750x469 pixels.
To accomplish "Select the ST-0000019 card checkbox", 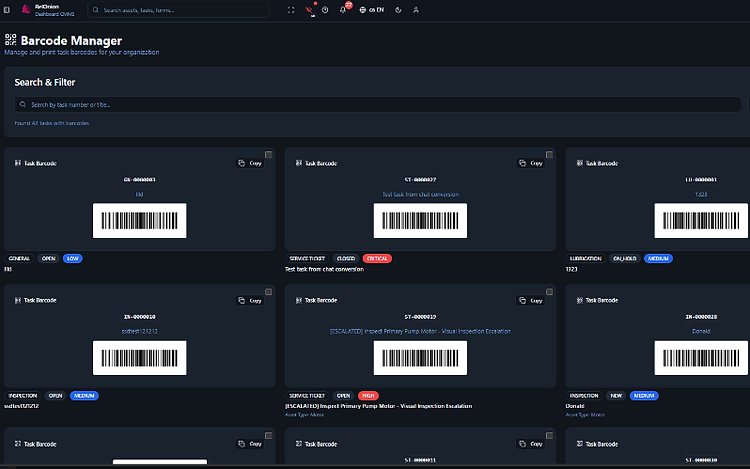I will click(549, 292).
